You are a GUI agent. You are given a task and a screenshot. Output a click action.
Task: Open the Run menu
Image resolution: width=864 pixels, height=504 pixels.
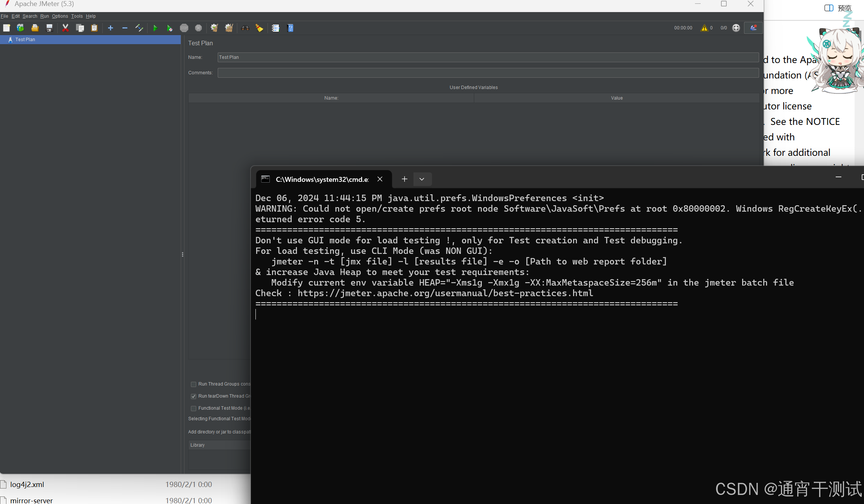(45, 16)
